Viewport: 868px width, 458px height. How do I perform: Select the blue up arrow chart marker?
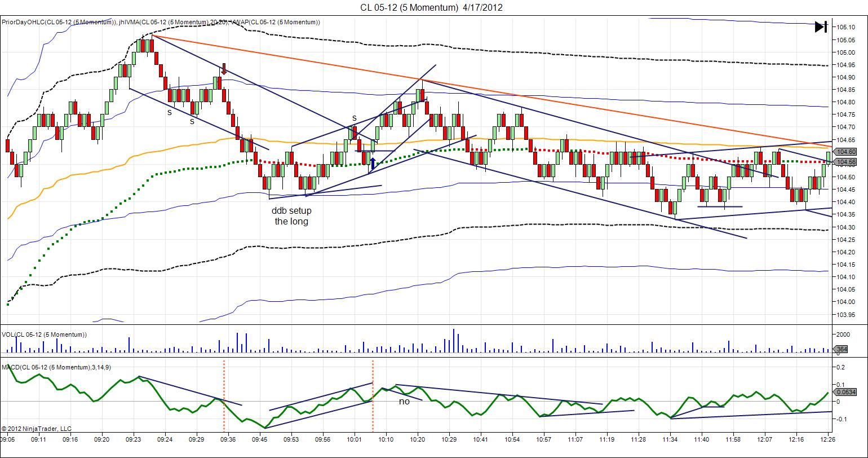click(x=373, y=164)
